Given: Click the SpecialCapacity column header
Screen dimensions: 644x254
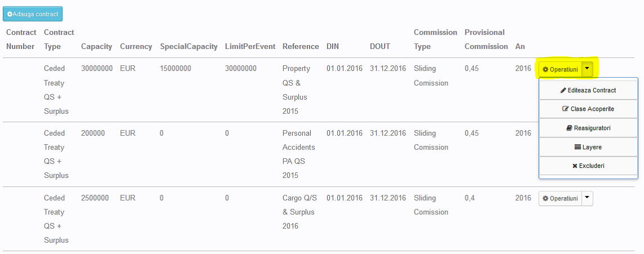Looking at the screenshot, I should click(x=189, y=47).
